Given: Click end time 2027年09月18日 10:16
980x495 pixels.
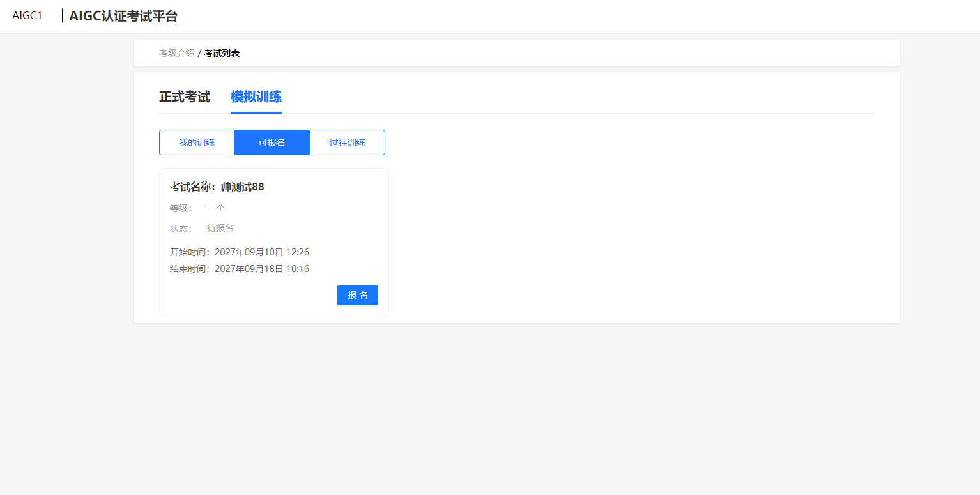Looking at the screenshot, I should pos(262,269).
